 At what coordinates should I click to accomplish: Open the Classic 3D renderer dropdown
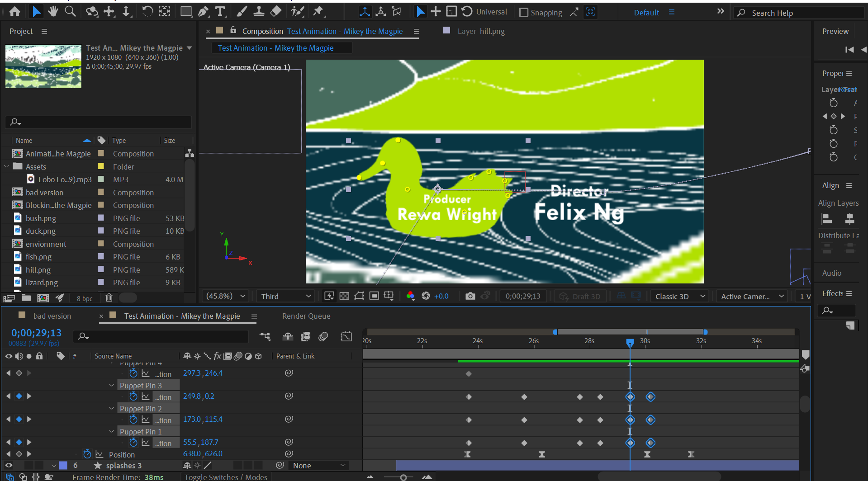(680, 297)
